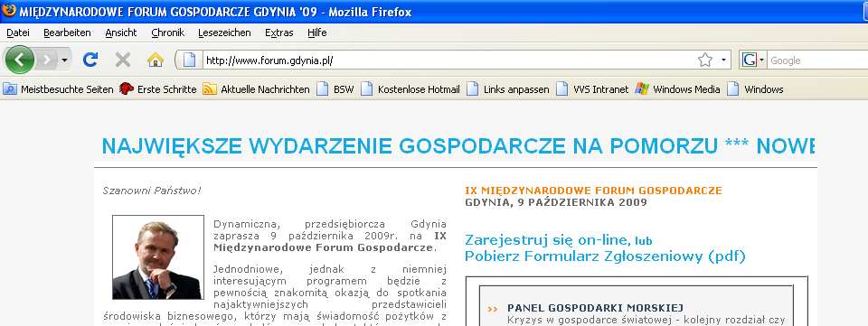Click IX MIĘDZYNARODOWE FORUM GOSPODARCZE orange heading
The height and width of the screenshot is (326, 868).
point(593,191)
